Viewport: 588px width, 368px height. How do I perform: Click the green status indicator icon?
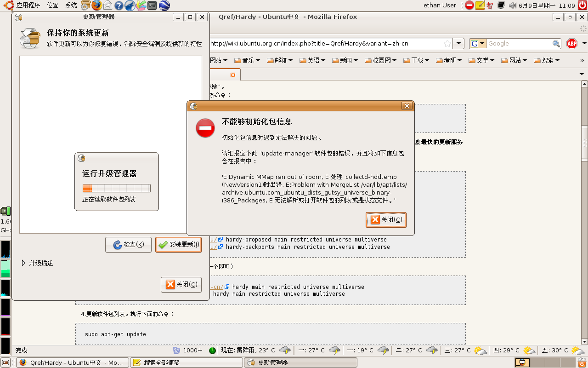click(x=212, y=351)
